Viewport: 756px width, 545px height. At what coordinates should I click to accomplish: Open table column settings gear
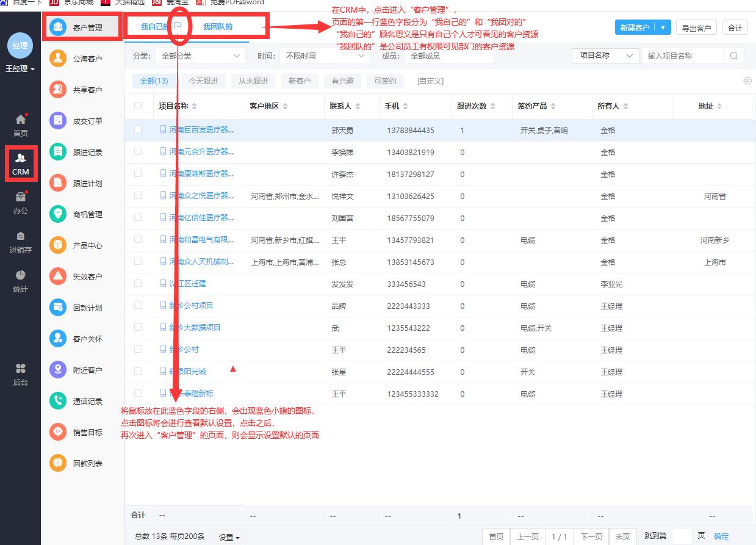pyautogui.click(x=747, y=81)
